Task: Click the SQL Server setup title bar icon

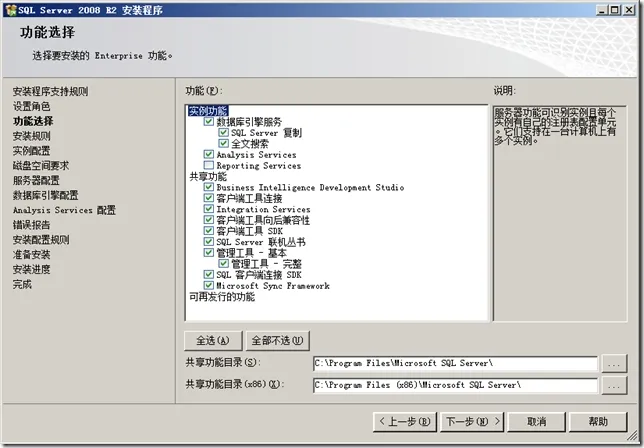Action: point(11,10)
